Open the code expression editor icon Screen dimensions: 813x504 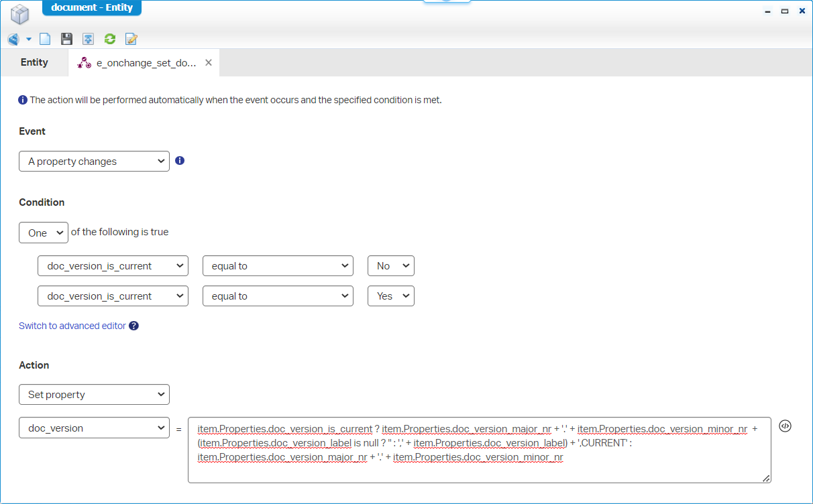785,426
